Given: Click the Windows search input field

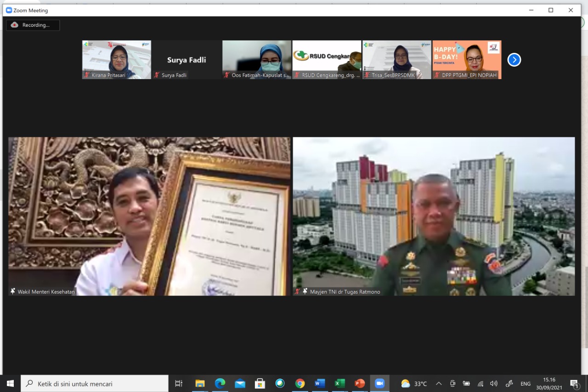Looking at the screenshot, I should [x=92, y=383].
